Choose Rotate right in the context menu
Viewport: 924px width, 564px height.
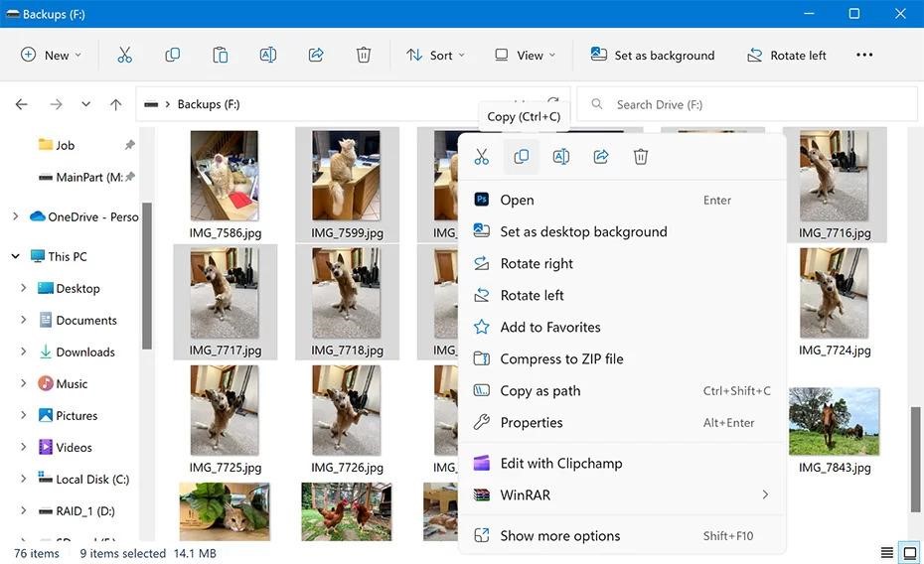coord(622,264)
